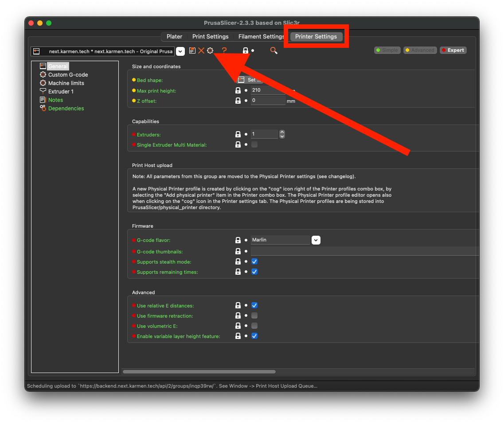
Task: Click lock icon for Supports remaining times
Action: click(x=238, y=272)
